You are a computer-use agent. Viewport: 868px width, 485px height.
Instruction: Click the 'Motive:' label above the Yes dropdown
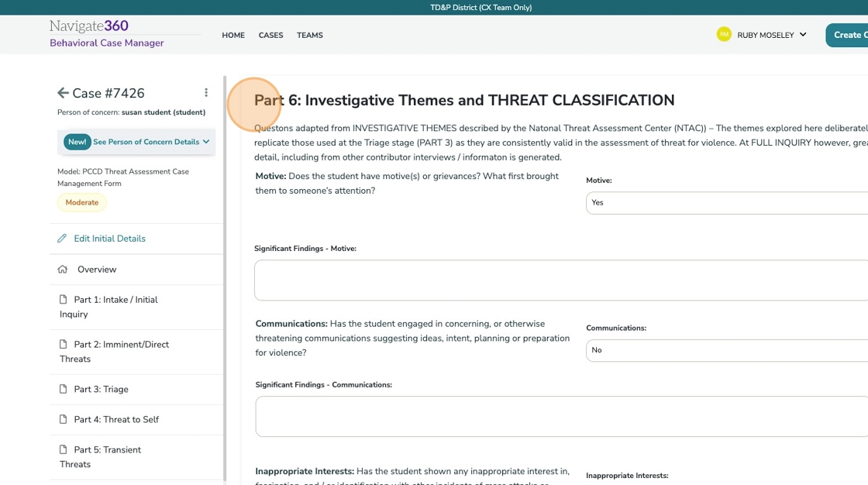(599, 181)
